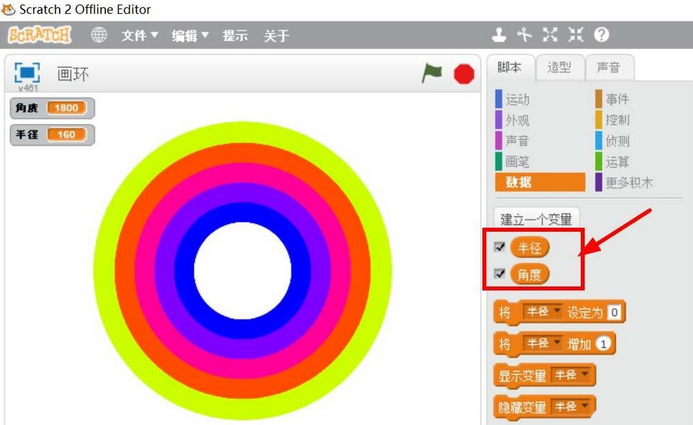Viewport: 693px width, 425px height.
Task: Uncheck the 半径 variable checkbox
Action: coord(500,247)
